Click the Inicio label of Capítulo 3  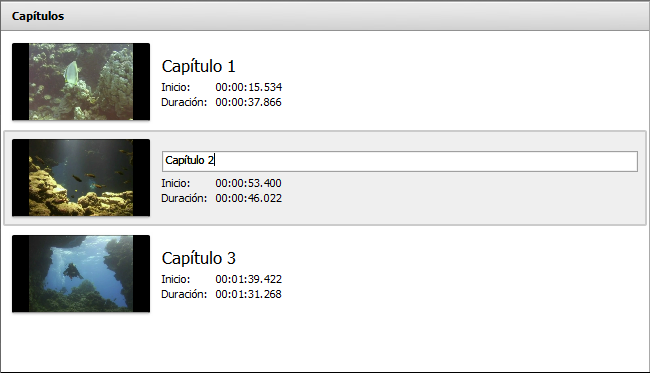pos(176,279)
